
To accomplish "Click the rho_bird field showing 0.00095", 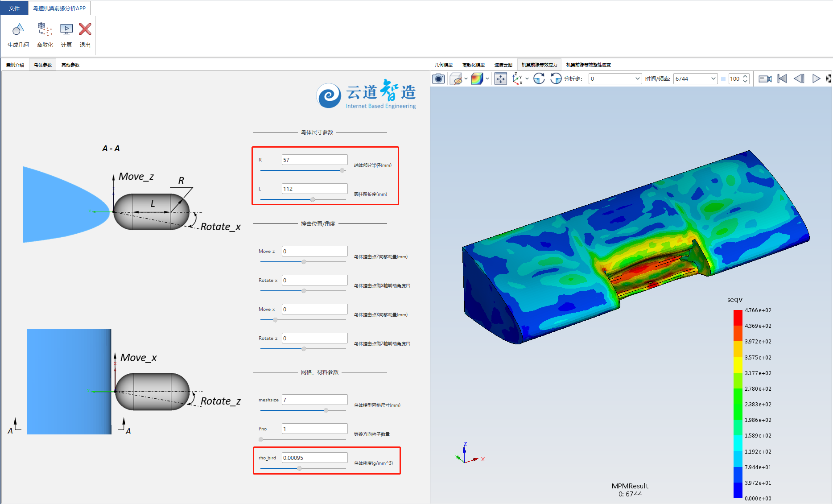I will point(314,458).
